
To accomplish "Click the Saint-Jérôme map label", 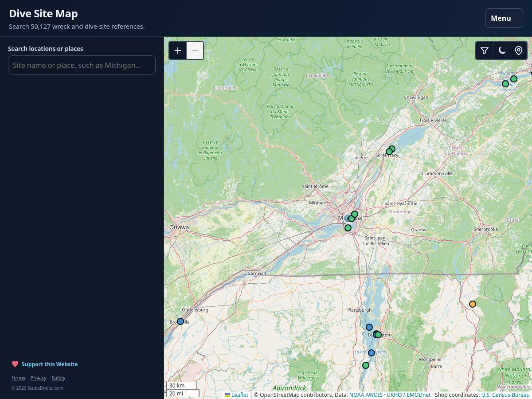I will pos(315,187).
